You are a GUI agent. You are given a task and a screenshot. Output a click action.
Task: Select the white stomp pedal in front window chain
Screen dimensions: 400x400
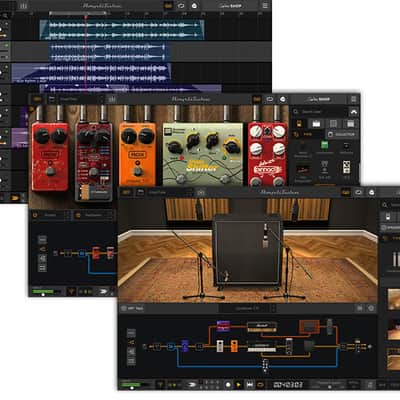(220, 346)
